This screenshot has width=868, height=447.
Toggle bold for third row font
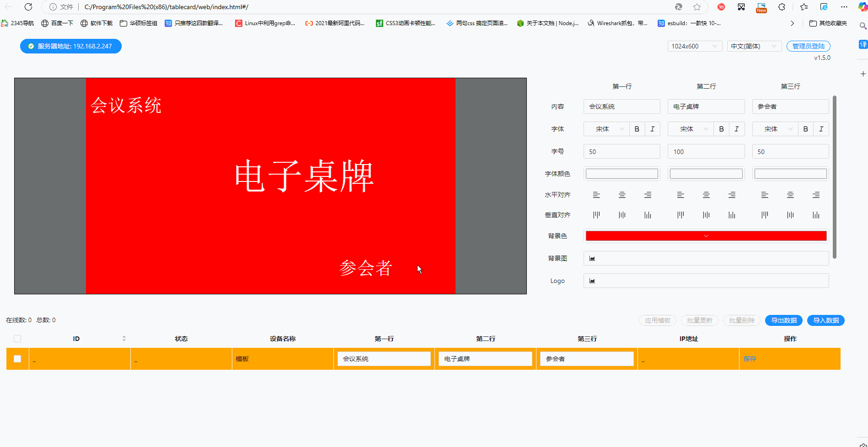[x=805, y=129]
